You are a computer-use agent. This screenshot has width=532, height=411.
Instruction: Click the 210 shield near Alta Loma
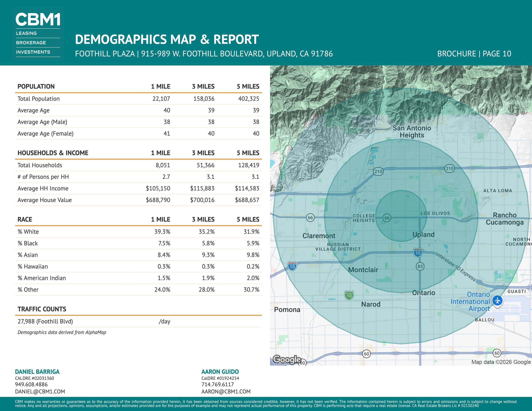coord(449,169)
